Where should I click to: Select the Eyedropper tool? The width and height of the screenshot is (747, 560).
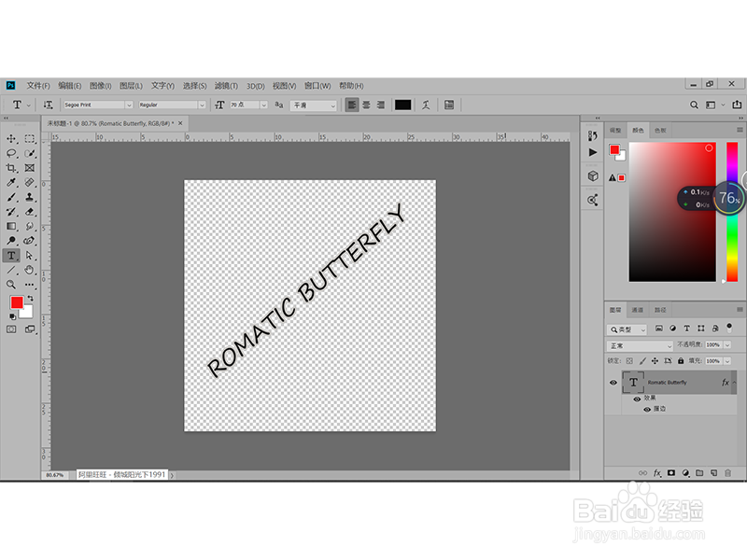[x=11, y=182]
